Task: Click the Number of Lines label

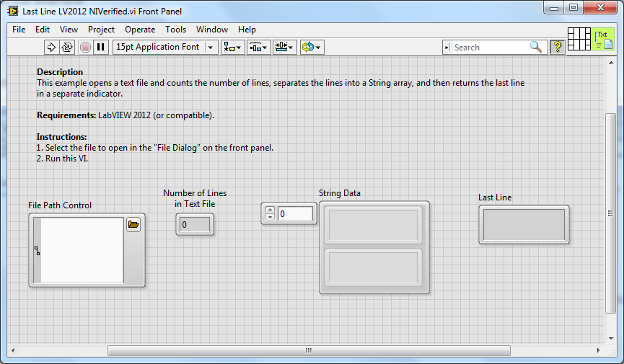Action: [195, 198]
